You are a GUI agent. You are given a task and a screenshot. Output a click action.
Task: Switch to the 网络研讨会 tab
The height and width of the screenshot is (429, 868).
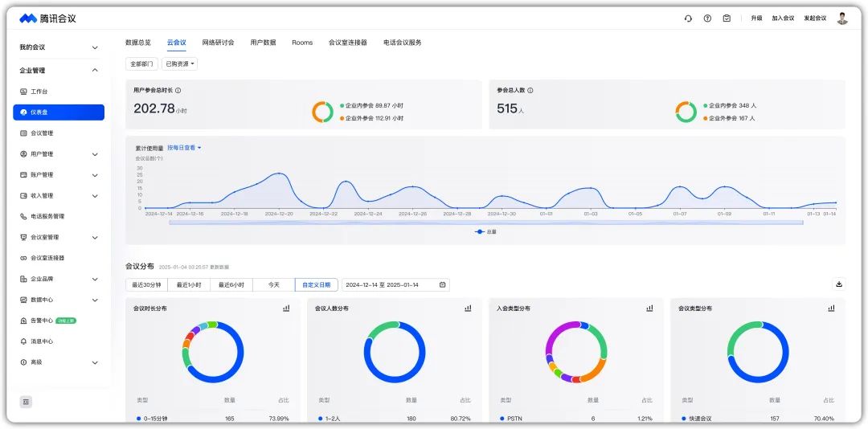(218, 43)
